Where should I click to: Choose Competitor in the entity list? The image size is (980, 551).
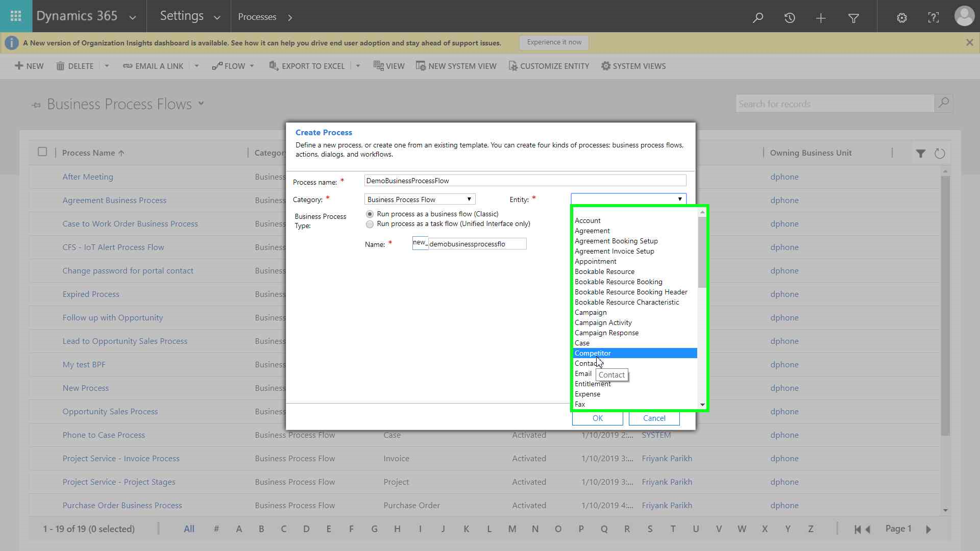click(593, 353)
